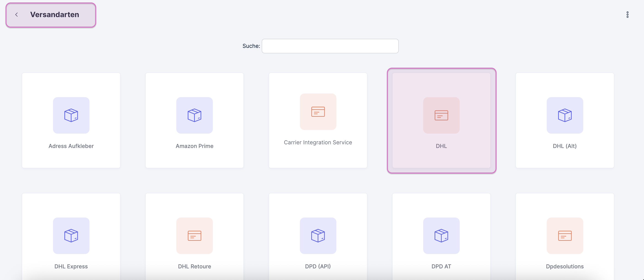This screenshot has height=280, width=644.
Task: Click the DPD (API) package icon
Action: pyautogui.click(x=318, y=236)
